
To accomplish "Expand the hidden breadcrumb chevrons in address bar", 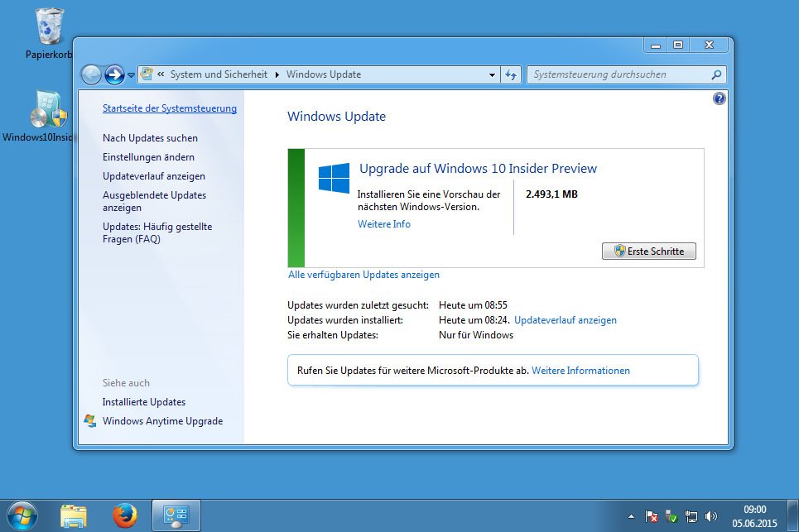I will 161,74.
